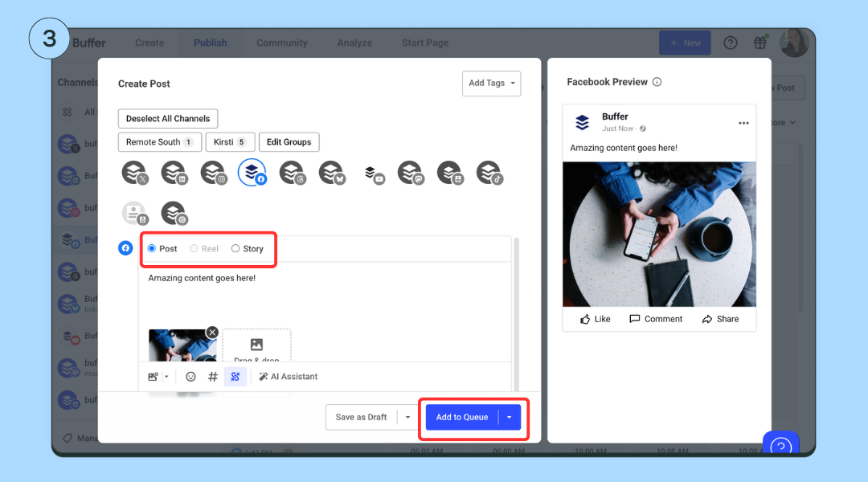Keep Post selected as the post type
868x482 pixels.
click(x=164, y=248)
